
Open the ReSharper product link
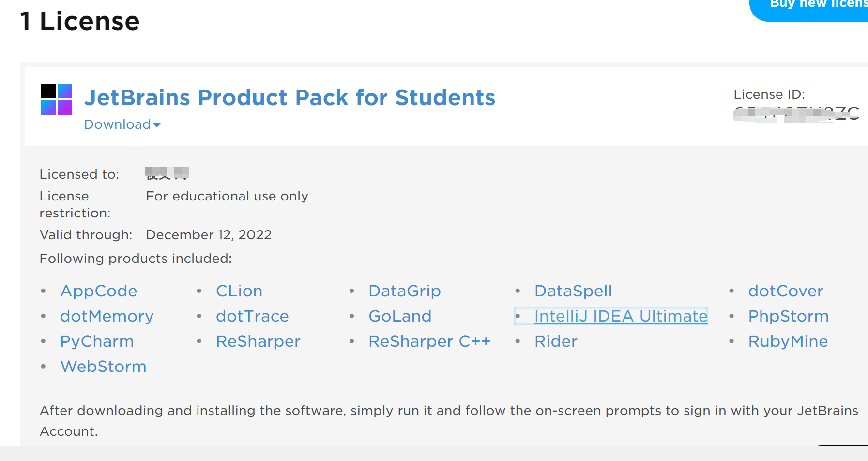click(258, 341)
